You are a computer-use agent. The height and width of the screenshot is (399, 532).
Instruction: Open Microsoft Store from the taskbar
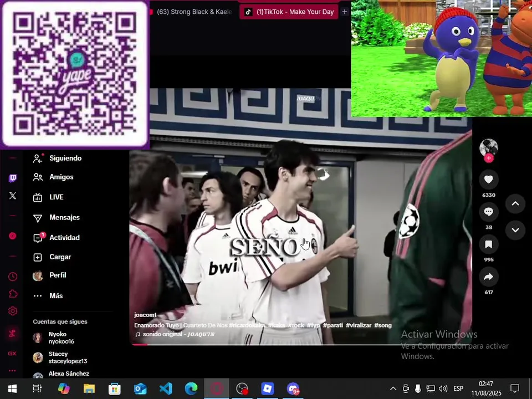(x=114, y=388)
